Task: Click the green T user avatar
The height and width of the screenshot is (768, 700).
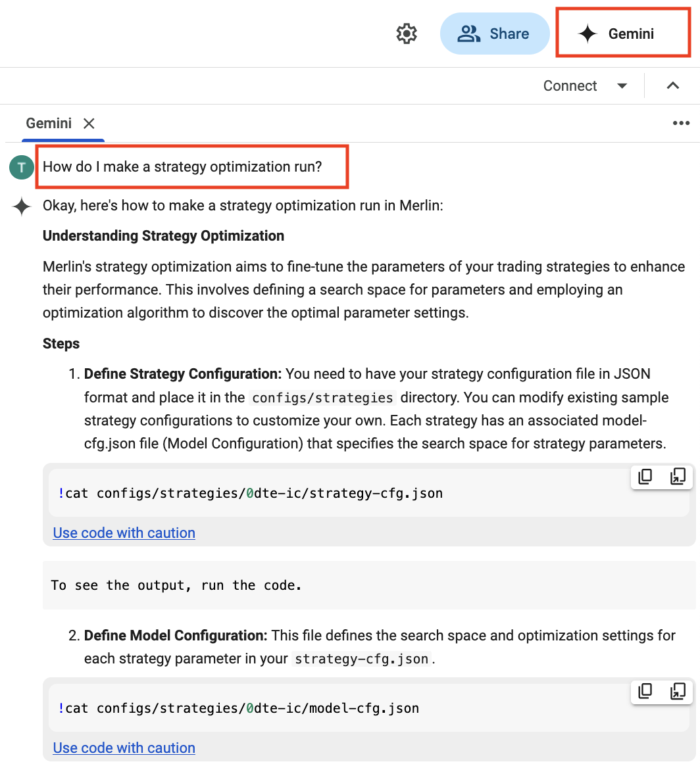Action: coord(22,168)
